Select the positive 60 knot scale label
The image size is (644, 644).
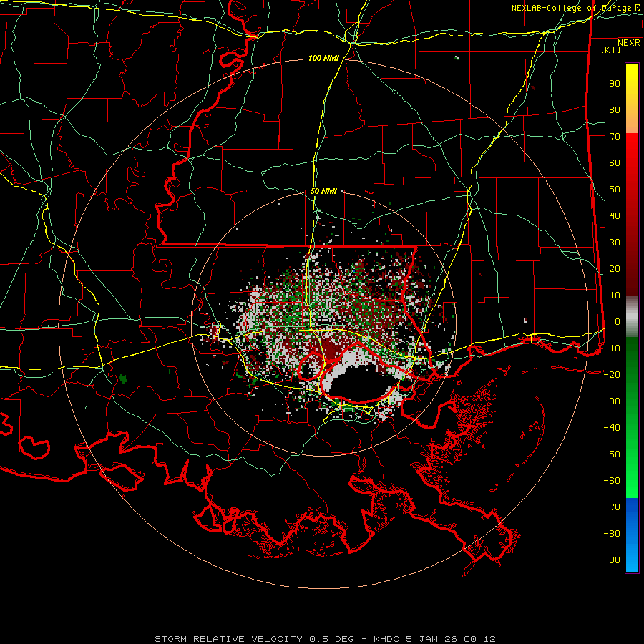click(x=615, y=163)
